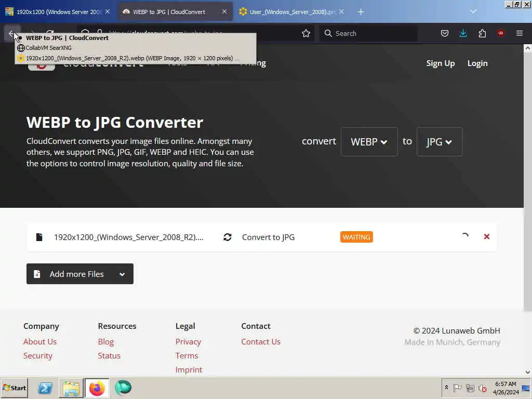
Task: Click the Convert to JPG label
Action: [x=269, y=237]
